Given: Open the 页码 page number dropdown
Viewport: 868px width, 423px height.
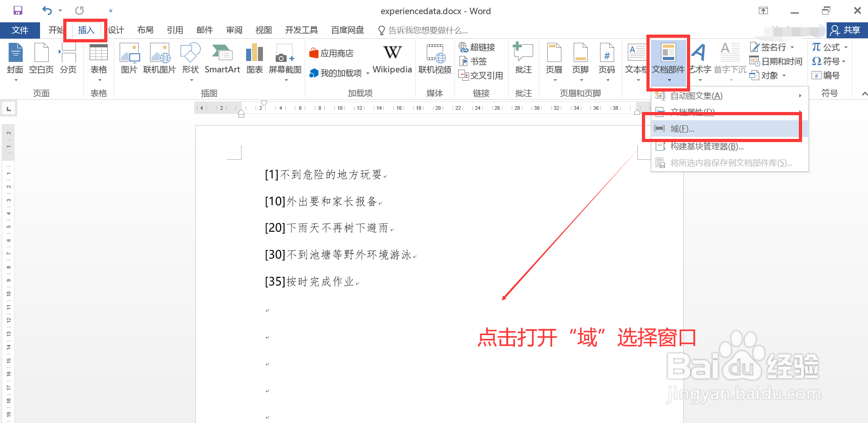Looking at the screenshot, I should 607,62.
